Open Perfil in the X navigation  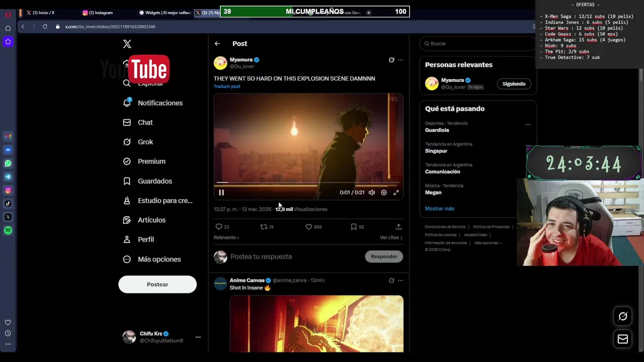138,240
